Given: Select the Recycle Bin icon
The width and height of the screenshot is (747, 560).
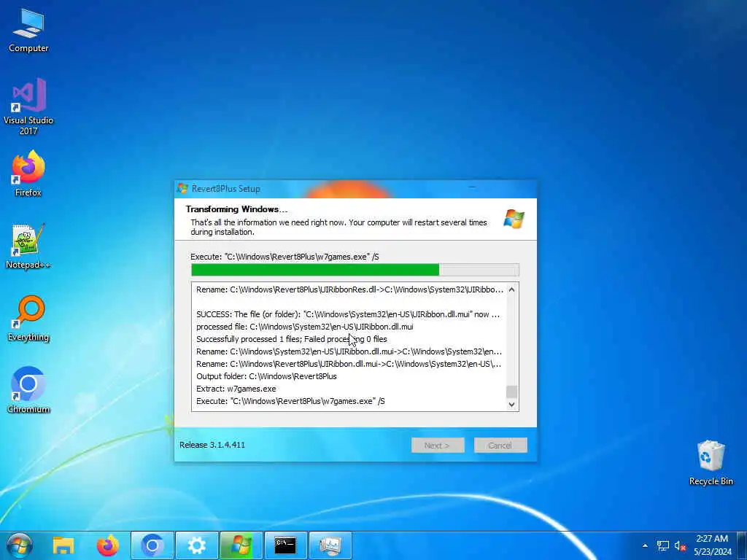Looking at the screenshot, I should pyautogui.click(x=711, y=463).
